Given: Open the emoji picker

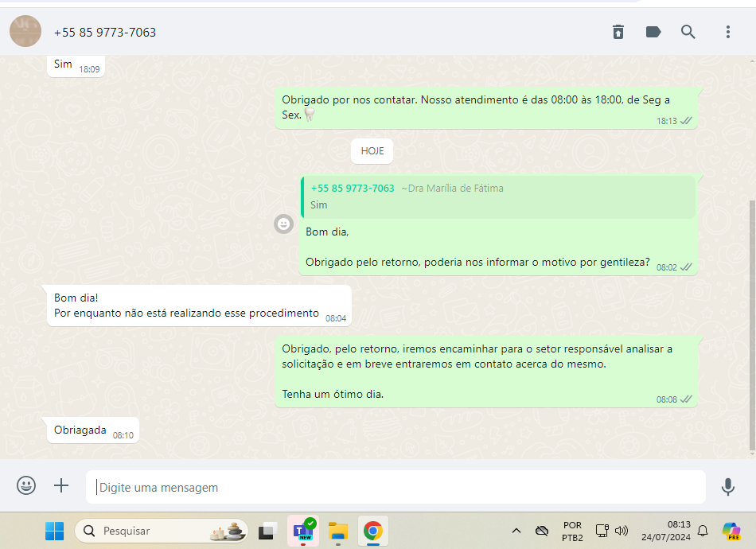Looking at the screenshot, I should coord(26,485).
